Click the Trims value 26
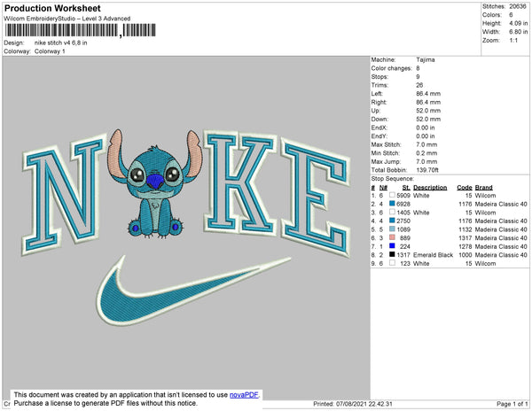 pos(419,85)
